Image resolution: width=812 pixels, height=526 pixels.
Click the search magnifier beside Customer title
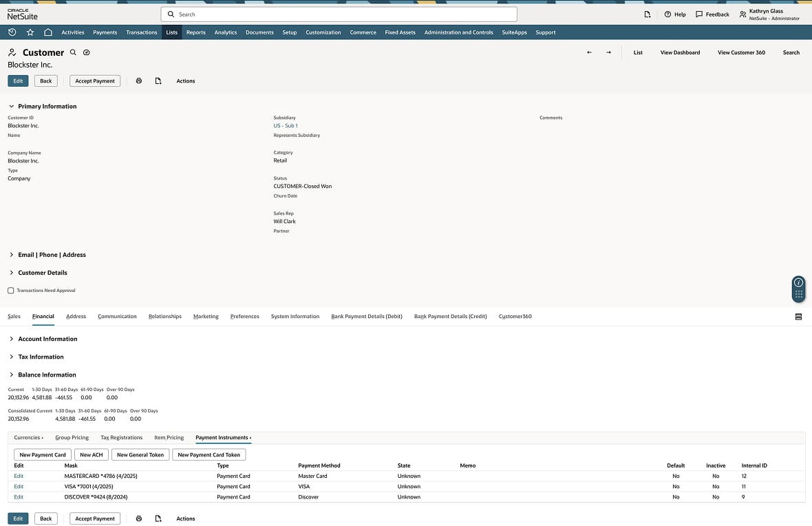click(73, 52)
